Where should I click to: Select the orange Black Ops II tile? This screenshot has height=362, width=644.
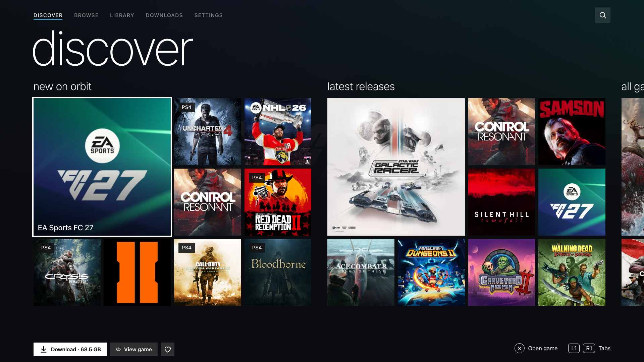click(137, 272)
